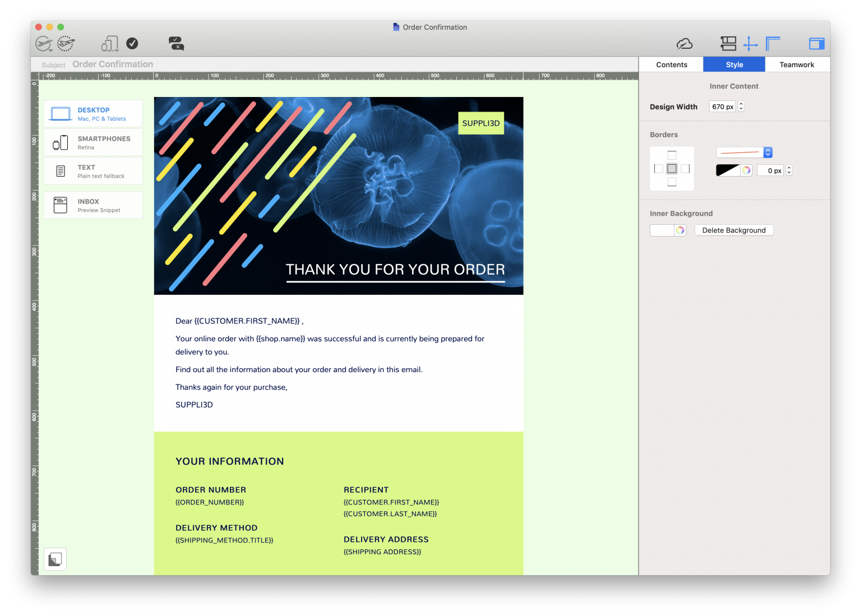This screenshot has height=616, width=861.
Task: Open the layout blocks panel icon
Action: click(x=729, y=43)
